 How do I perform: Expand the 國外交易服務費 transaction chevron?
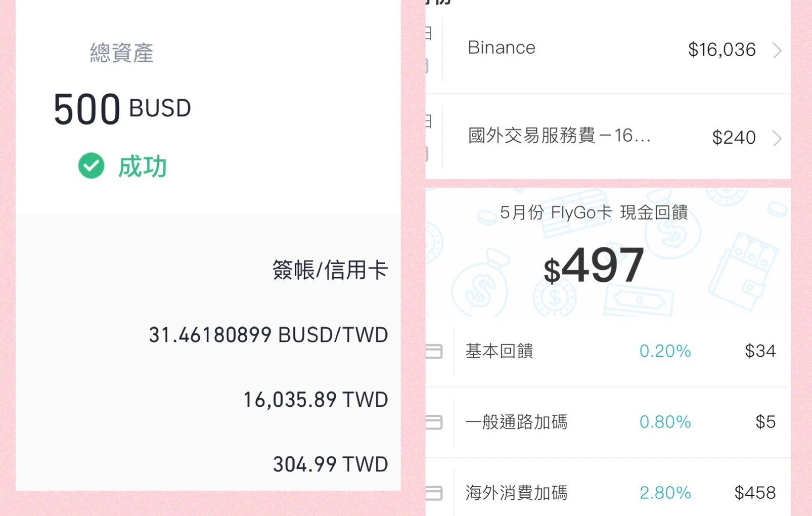point(777,138)
